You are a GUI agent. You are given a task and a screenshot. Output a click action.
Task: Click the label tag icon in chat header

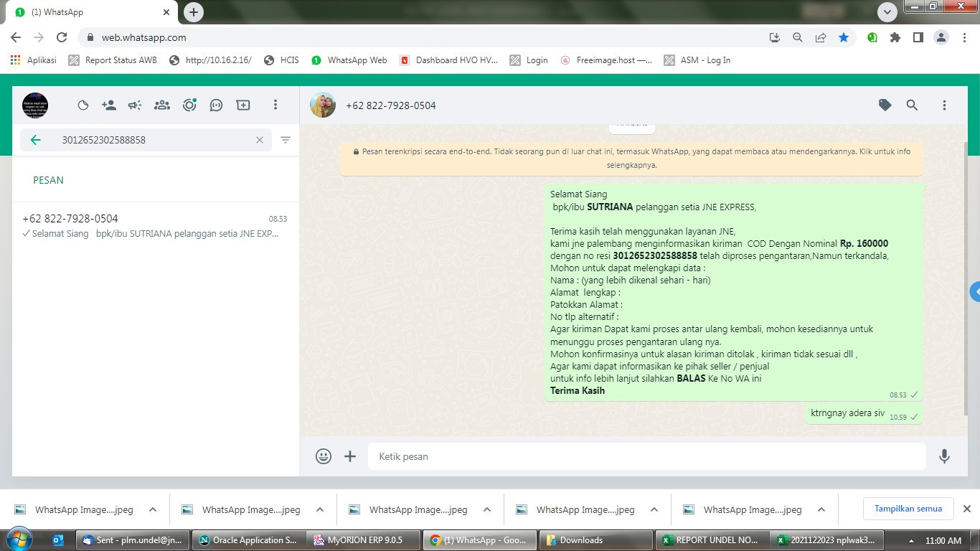pos(885,105)
